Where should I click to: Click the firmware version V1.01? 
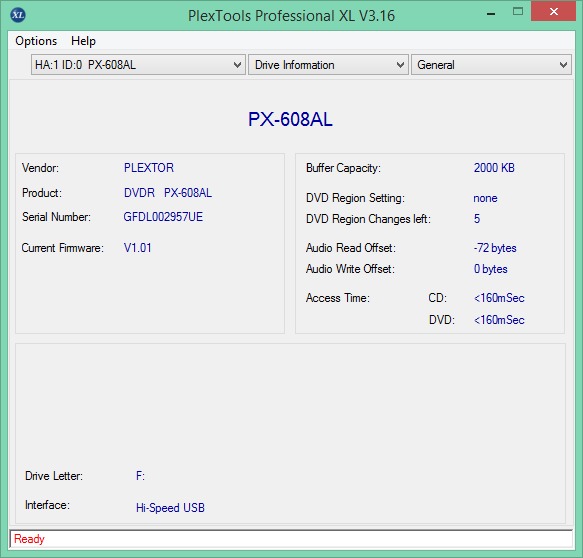point(138,248)
